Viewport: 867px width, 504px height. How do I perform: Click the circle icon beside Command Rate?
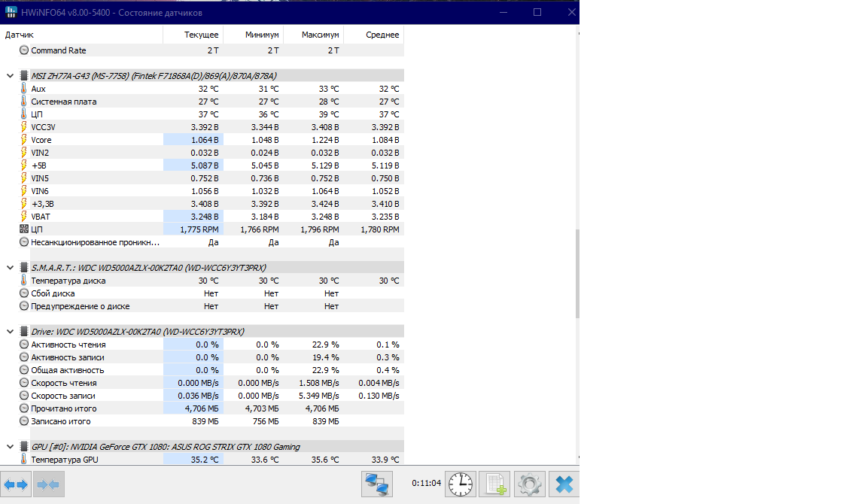tap(24, 50)
